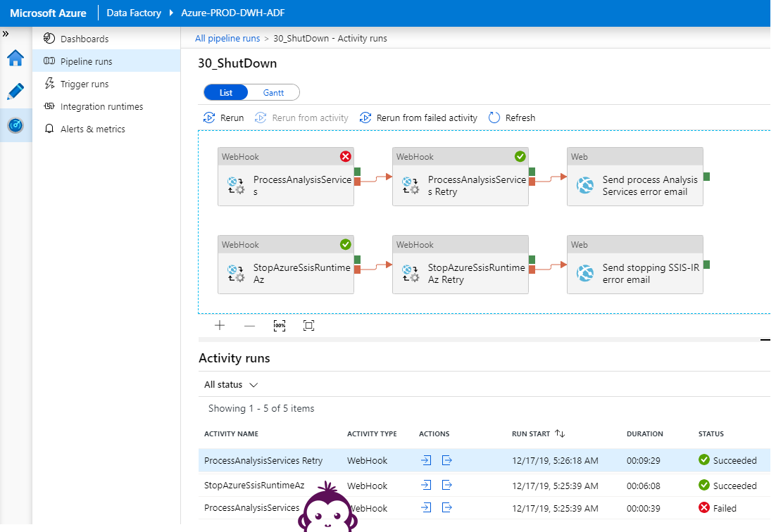
Task: Fit the pipeline to screen
Action: (x=309, y=325)
